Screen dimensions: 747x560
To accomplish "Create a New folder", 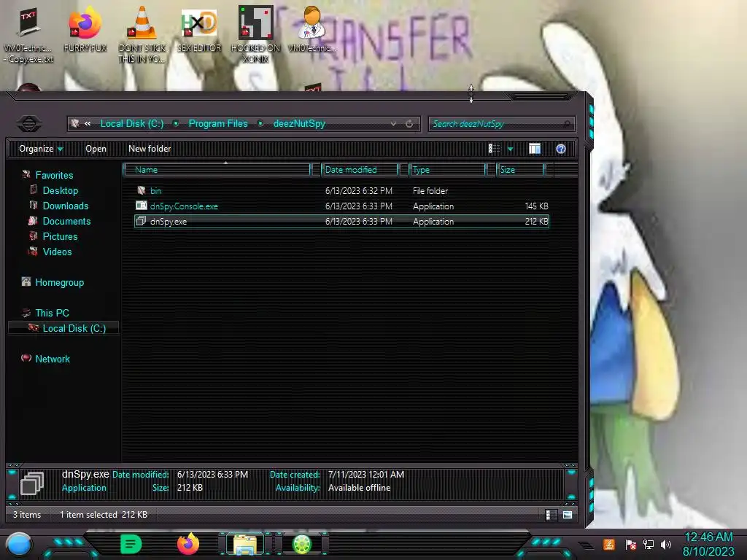I will click(x=150, y=149).
